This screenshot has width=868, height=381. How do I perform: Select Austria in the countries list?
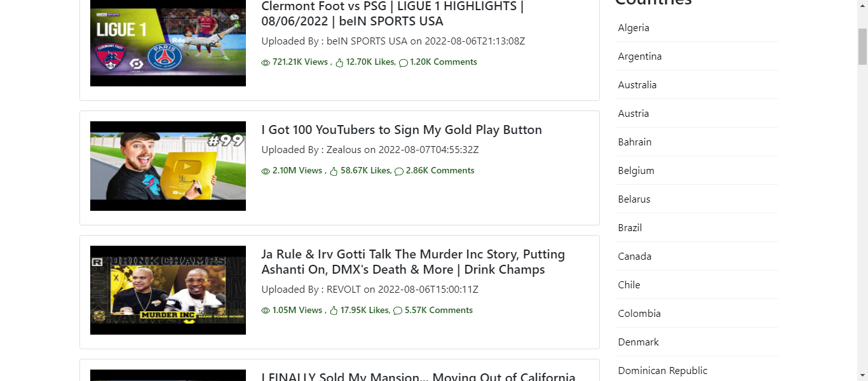point(696,114)
